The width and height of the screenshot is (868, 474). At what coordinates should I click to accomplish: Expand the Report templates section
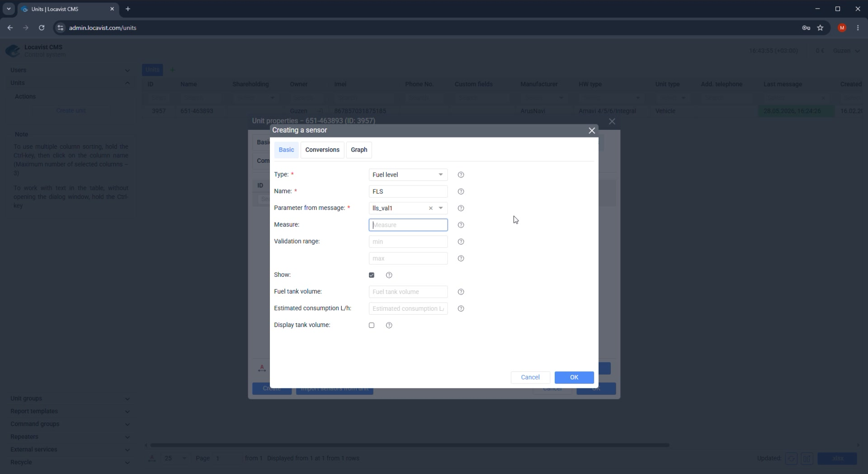(70, 411)
